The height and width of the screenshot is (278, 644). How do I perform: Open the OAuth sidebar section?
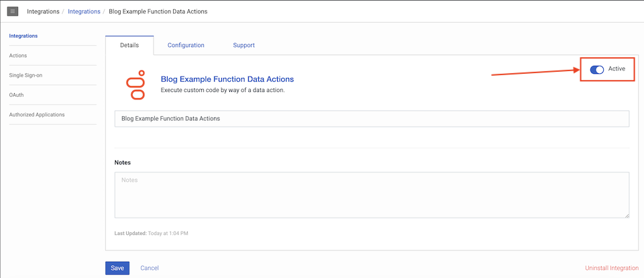coord(17,95)
